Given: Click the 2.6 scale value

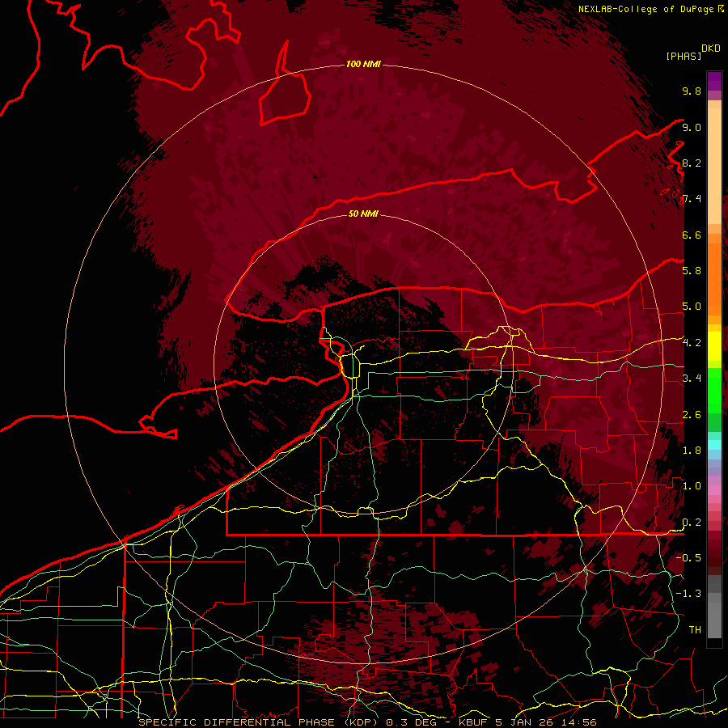Looking at the screenshot, I should [692, 415].
